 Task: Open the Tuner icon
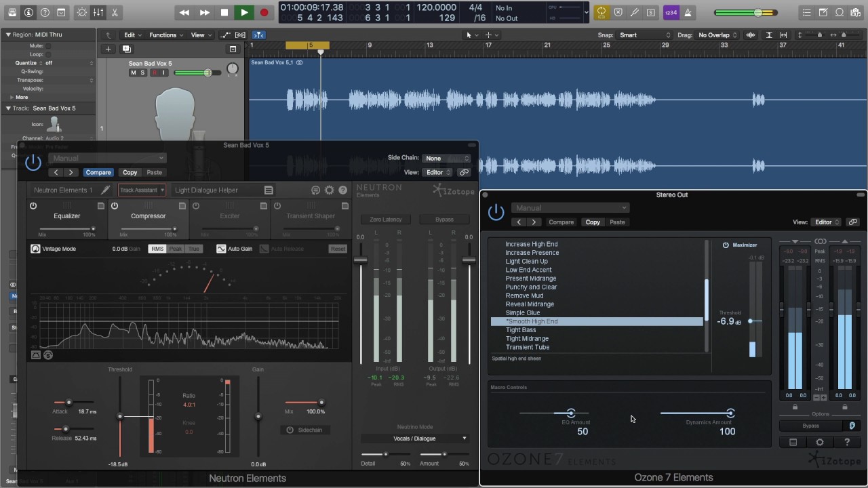pyautogui.click(x=634, y=12)
